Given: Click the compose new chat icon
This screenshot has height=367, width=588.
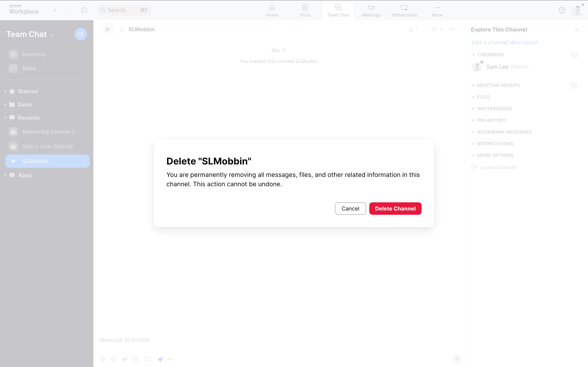Looking at the screenshot, I should pos(81,34).
